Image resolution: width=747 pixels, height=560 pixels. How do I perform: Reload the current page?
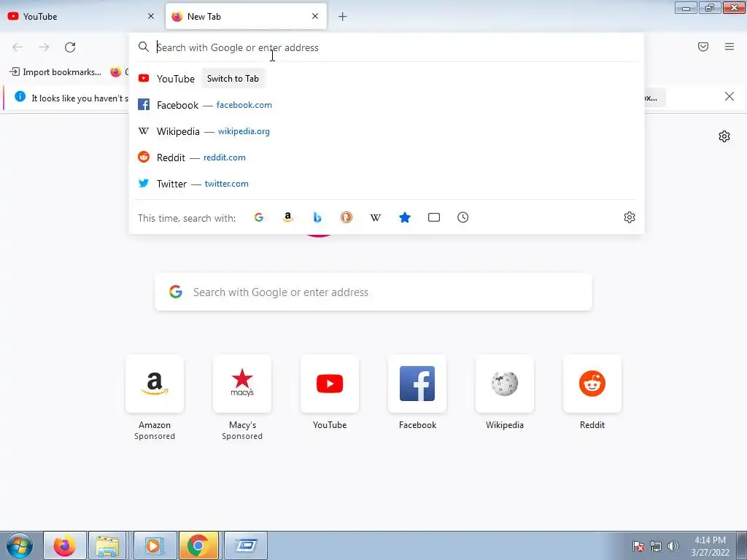pos(70,47)
